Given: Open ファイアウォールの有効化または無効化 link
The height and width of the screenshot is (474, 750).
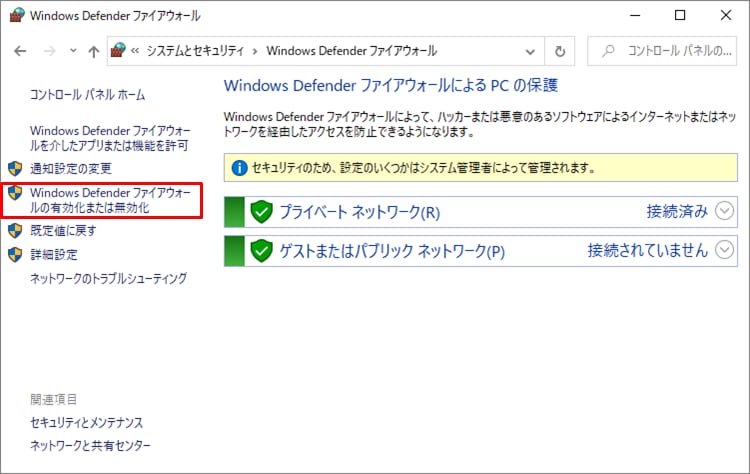Looking at the screenshot, I should point(110,200).
